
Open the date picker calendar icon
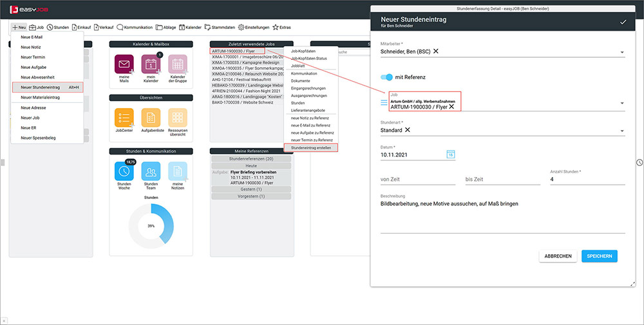(x=451, y=154)
